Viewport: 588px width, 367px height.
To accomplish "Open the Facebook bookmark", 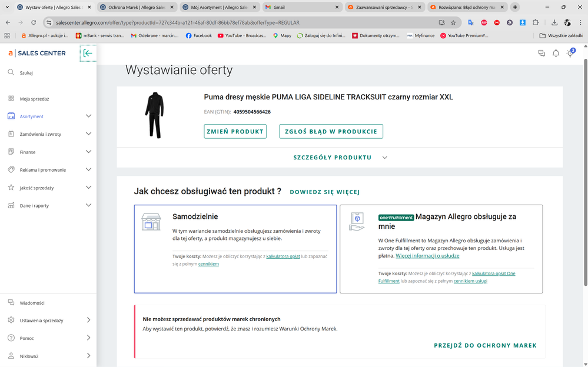I will tap(199, 36).
